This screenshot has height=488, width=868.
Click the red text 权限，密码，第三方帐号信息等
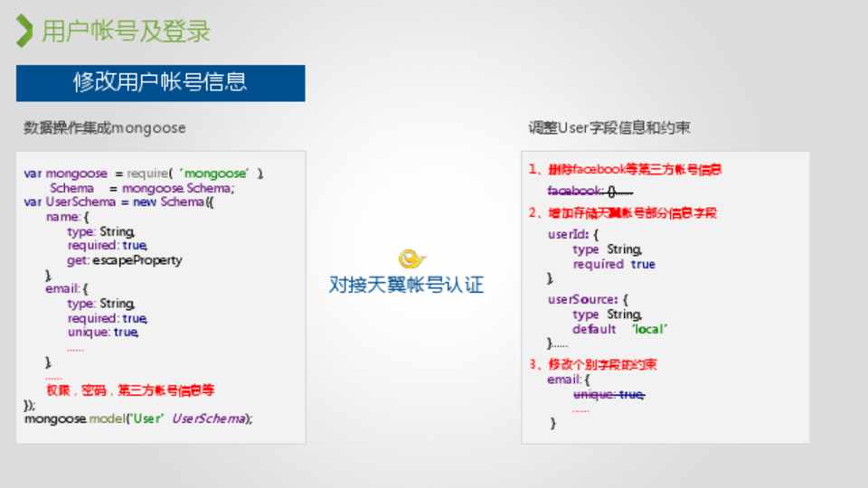[x=129, y=390]
